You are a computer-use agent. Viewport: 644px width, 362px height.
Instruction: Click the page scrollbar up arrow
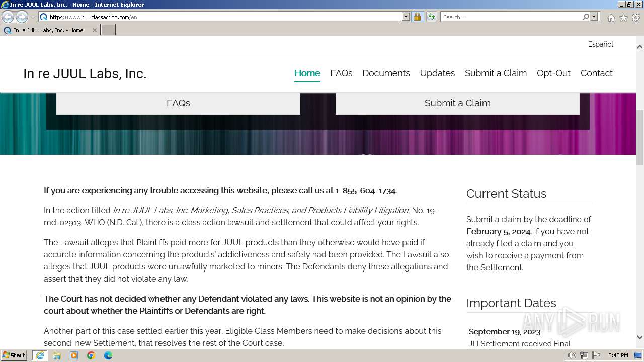tap(640, 46)
